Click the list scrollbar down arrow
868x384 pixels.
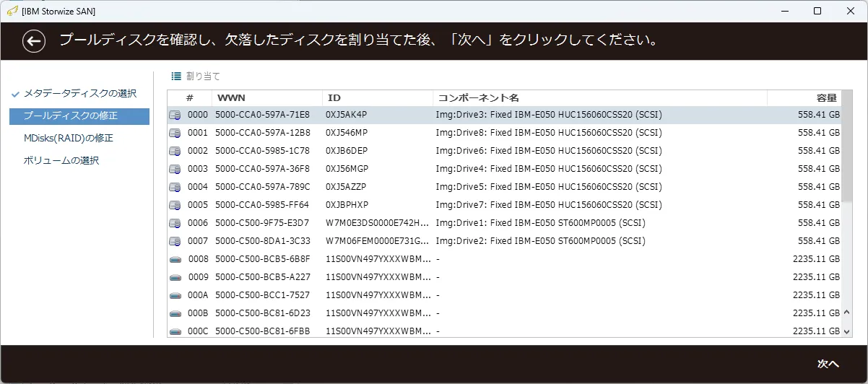pyautogui.click(x=848, y=331)
